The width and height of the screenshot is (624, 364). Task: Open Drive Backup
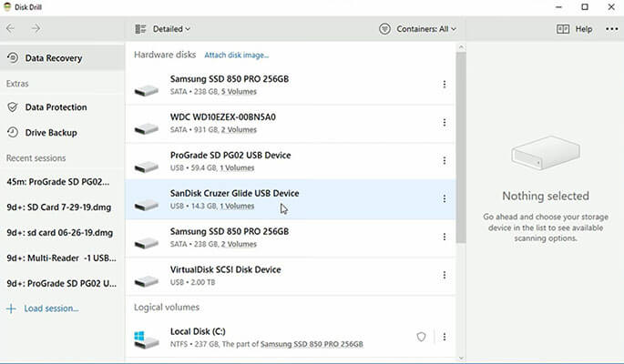(51, 133)
